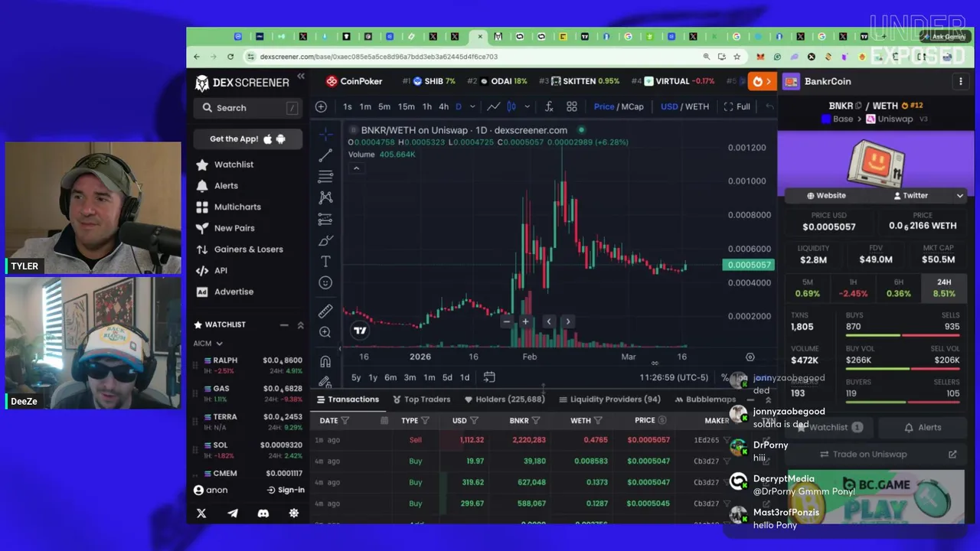The image size is (980, 551).
Task: Filter transactions by USD column
Action: pyautogui.click(x=474, y=420)
